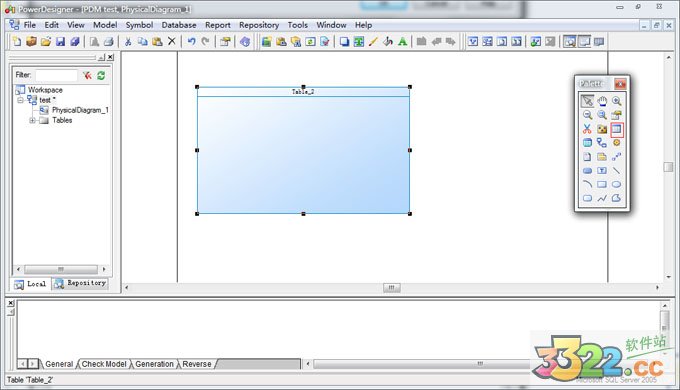
Task: Switch to the Repository browser tab
Action: tap(81, 283)
